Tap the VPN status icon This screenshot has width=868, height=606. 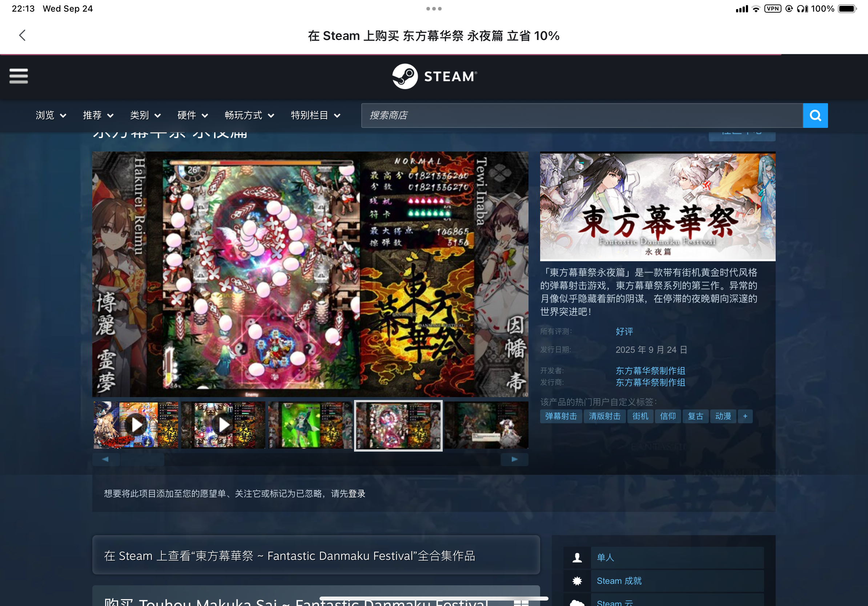click(x=773, y=9)
